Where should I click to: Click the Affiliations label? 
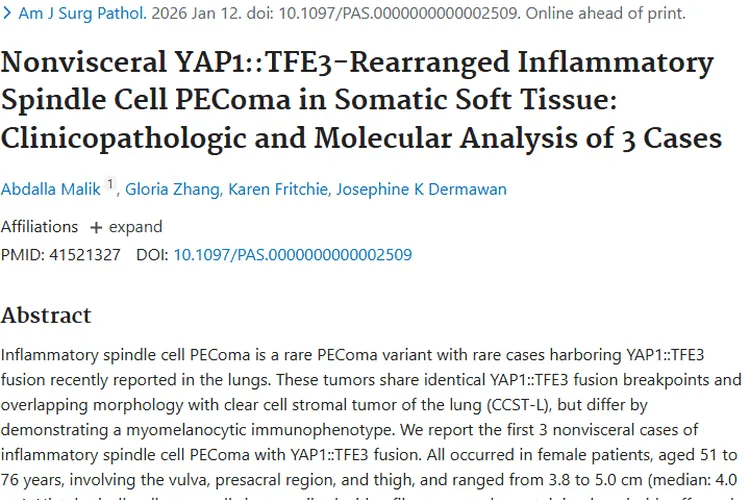(x=39, y=227)
